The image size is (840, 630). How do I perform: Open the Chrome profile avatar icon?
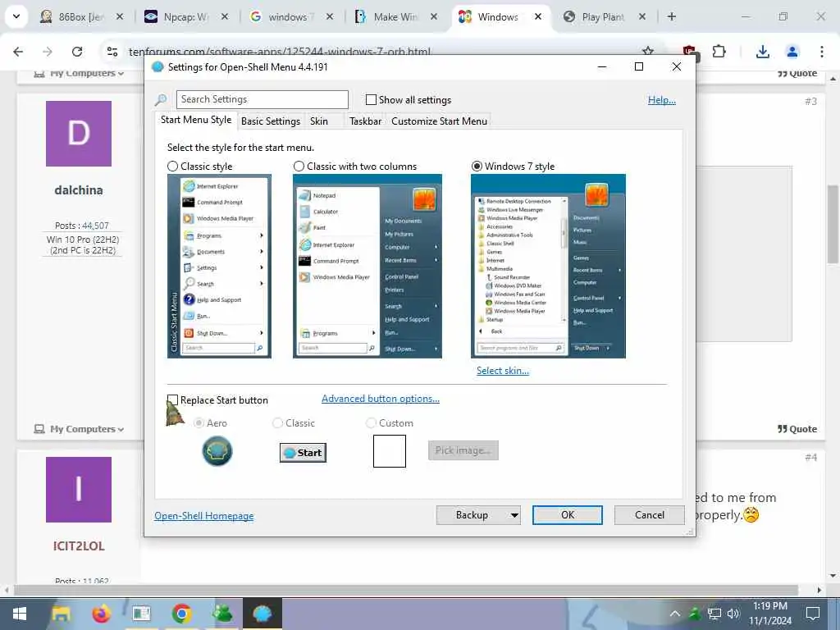click(x=792, y=52)
